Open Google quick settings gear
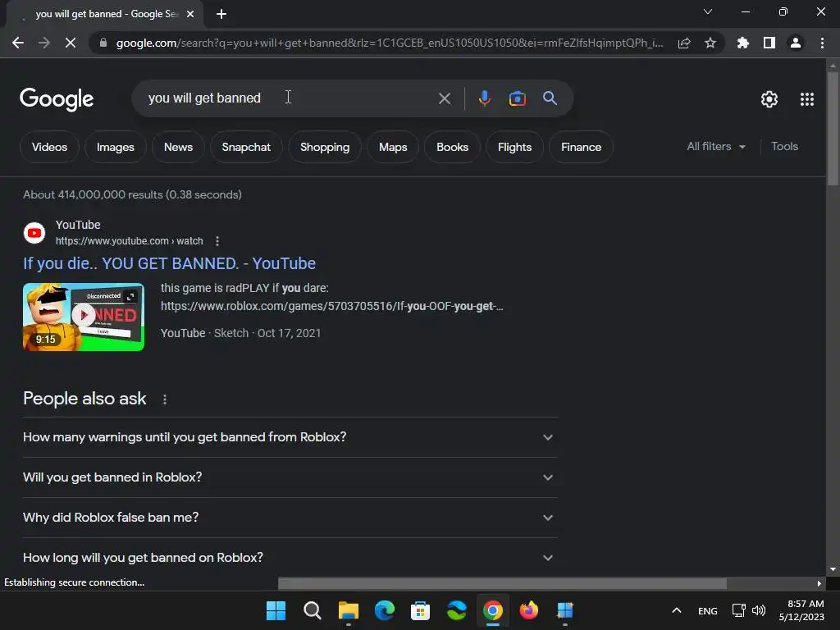 (x=769, y=99)
